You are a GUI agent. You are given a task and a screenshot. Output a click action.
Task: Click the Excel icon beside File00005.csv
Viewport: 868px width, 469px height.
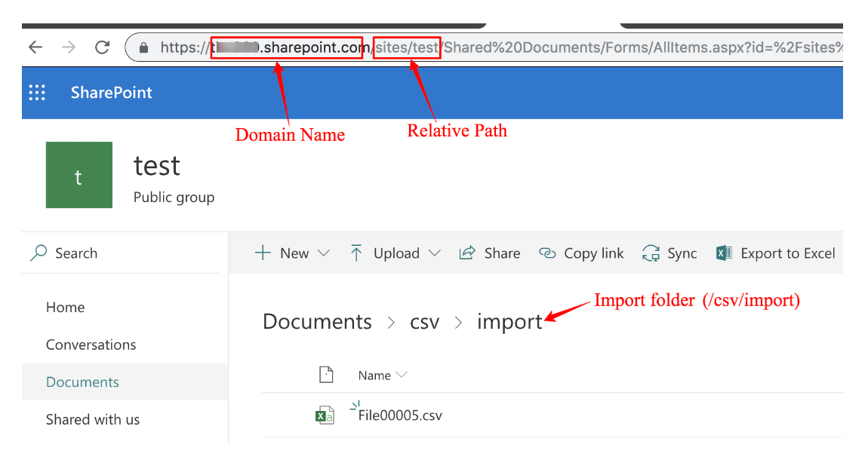click(325, 415)
